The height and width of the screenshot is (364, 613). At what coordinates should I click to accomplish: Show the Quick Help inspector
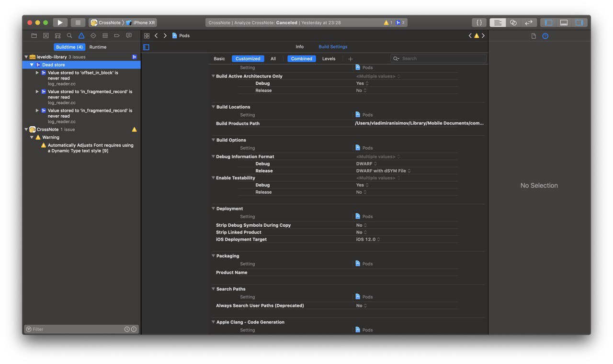point(545,36)
